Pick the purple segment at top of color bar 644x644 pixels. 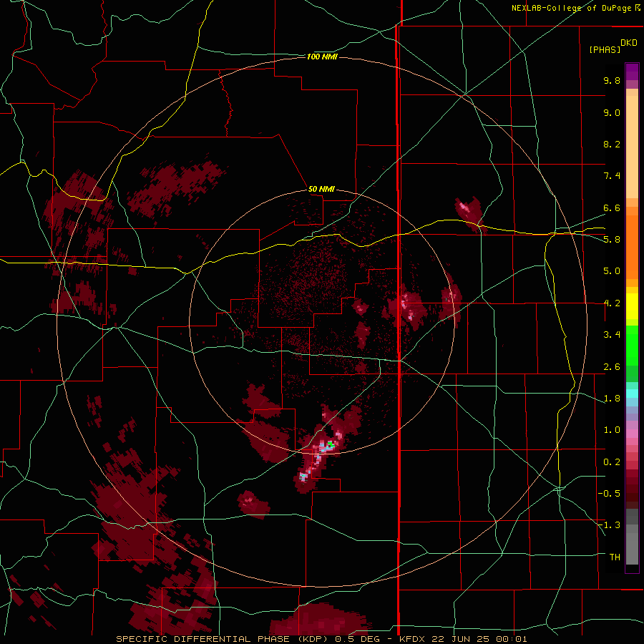pos(632,72)
